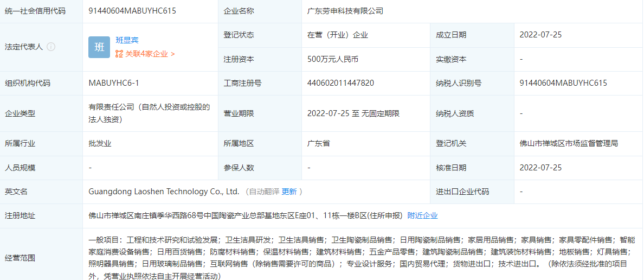Click the related-enterprises graph icon
The image size is (644, 280).
(x=119, y=54)
